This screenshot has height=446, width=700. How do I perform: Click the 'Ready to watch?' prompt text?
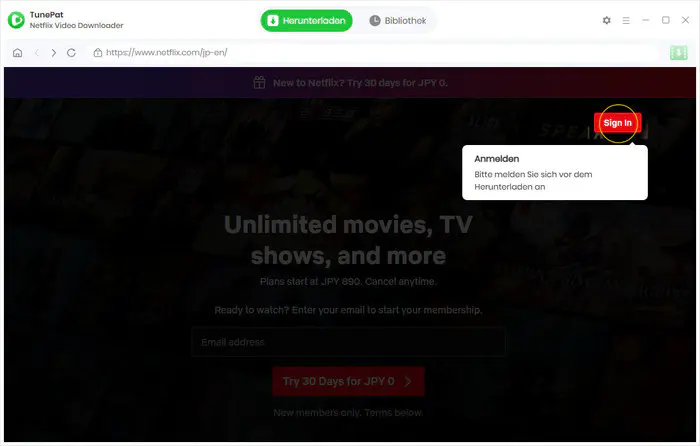coord(348,310)
